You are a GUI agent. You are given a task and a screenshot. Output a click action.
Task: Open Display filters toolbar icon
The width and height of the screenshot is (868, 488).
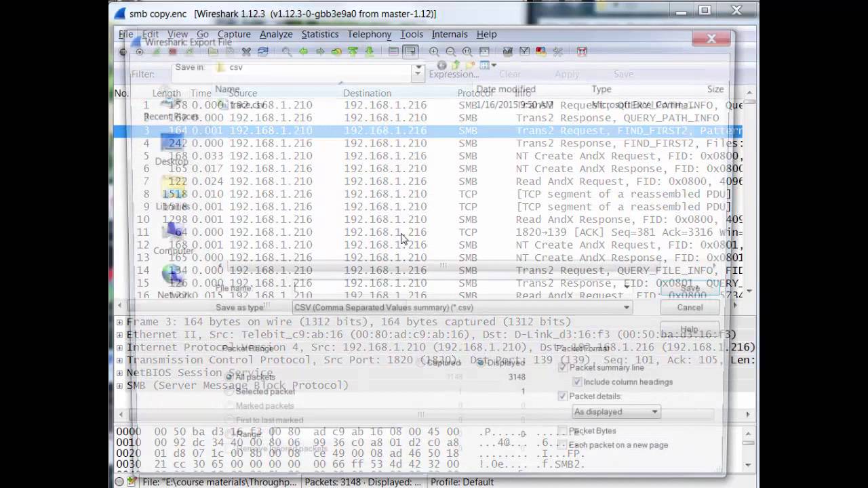(x=524, y=52)
